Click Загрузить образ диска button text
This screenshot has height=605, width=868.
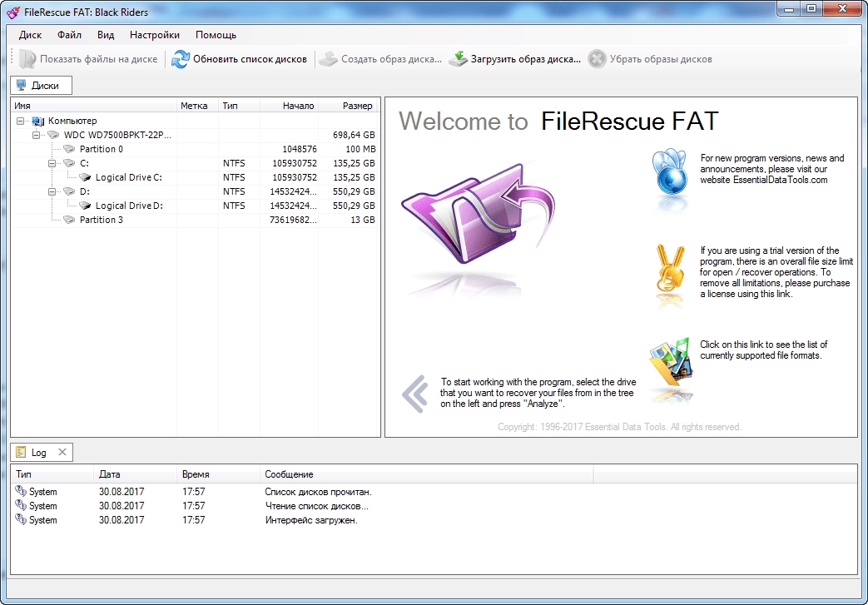(x=525, y=59)
